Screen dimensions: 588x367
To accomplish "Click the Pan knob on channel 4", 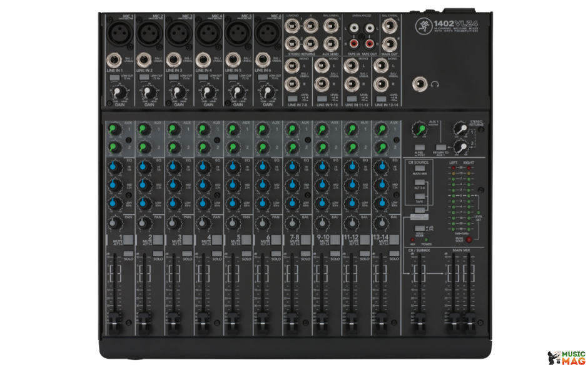I will pyautogui.click(x=203, y=223).
